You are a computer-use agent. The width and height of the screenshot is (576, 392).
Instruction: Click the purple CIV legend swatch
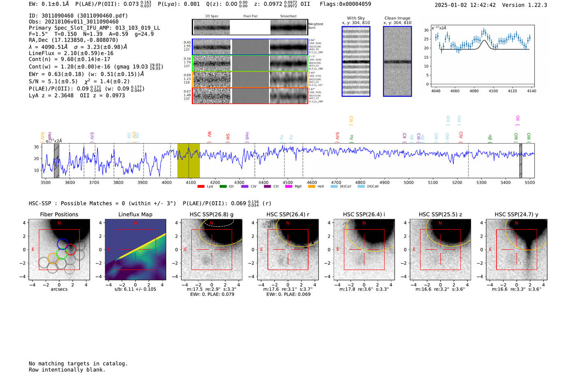245,186
